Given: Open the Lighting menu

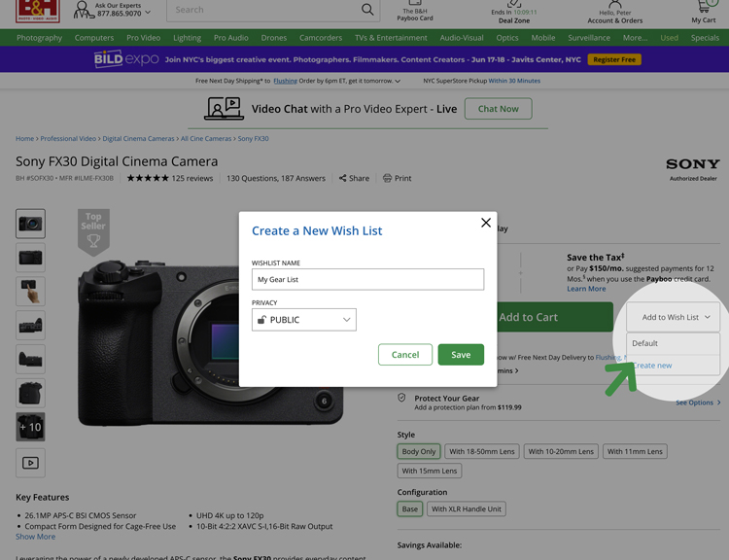Looking at the screenshot, I should click(x=187, y=38).
